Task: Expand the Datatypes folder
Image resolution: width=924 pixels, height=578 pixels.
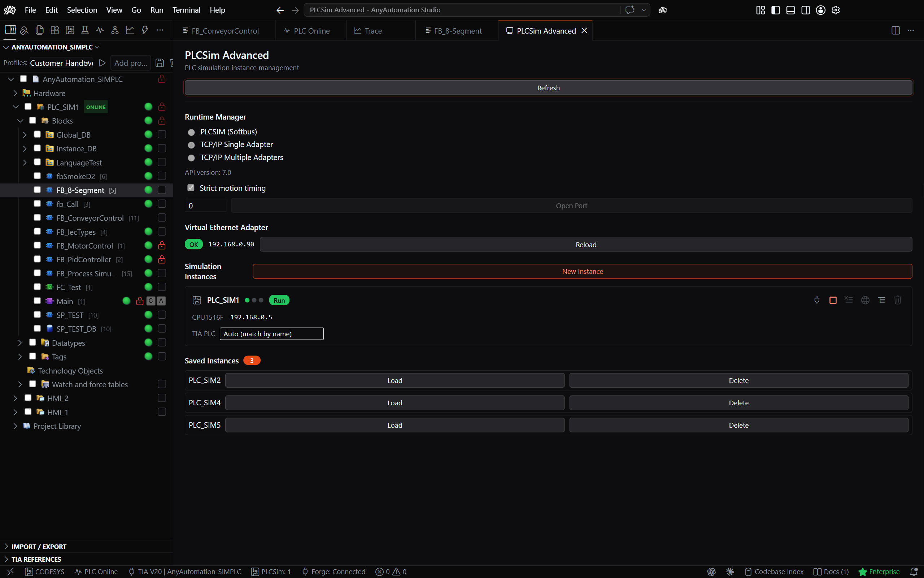Action: pos(20,342)
